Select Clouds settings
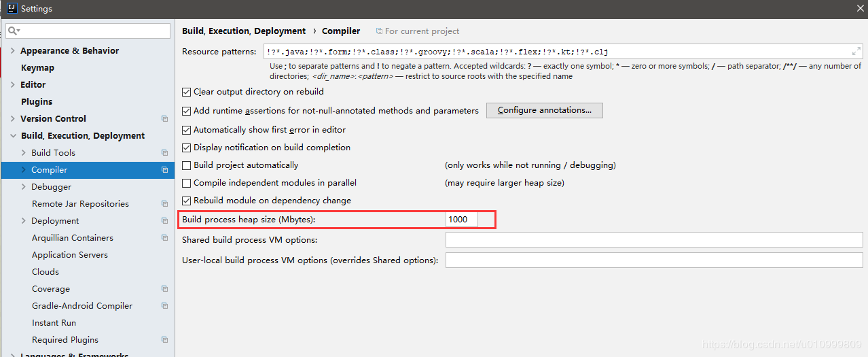 [x=46, y=272]
